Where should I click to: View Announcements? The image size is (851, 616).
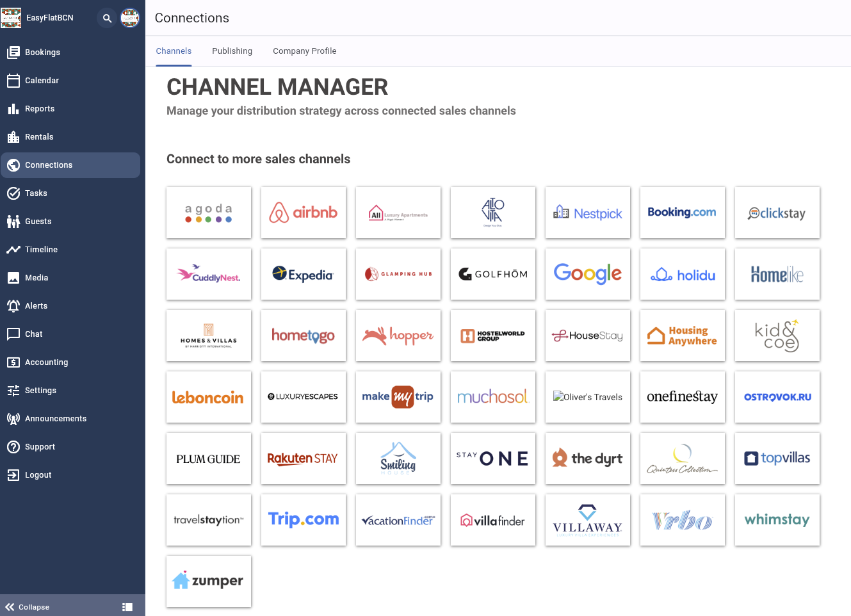click(x=70, y=419)
